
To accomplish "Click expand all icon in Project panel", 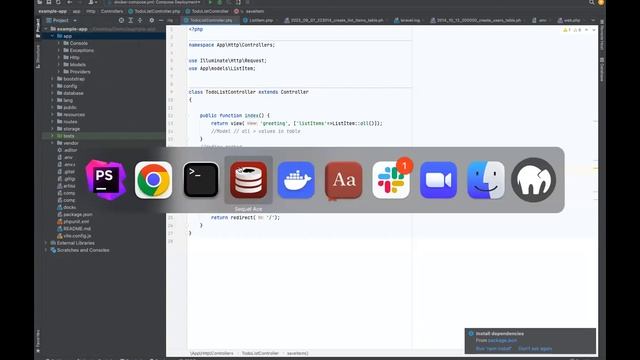I will click(131, 20).
